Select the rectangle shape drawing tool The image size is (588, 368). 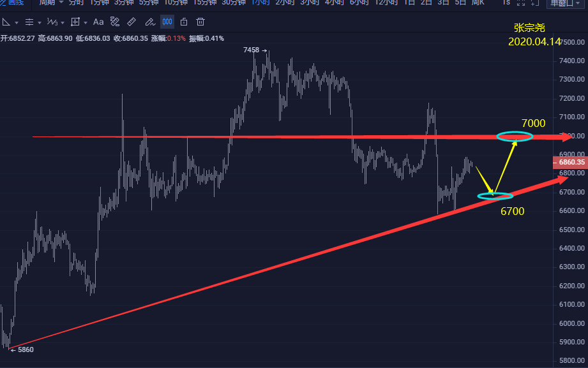(75, 22)
